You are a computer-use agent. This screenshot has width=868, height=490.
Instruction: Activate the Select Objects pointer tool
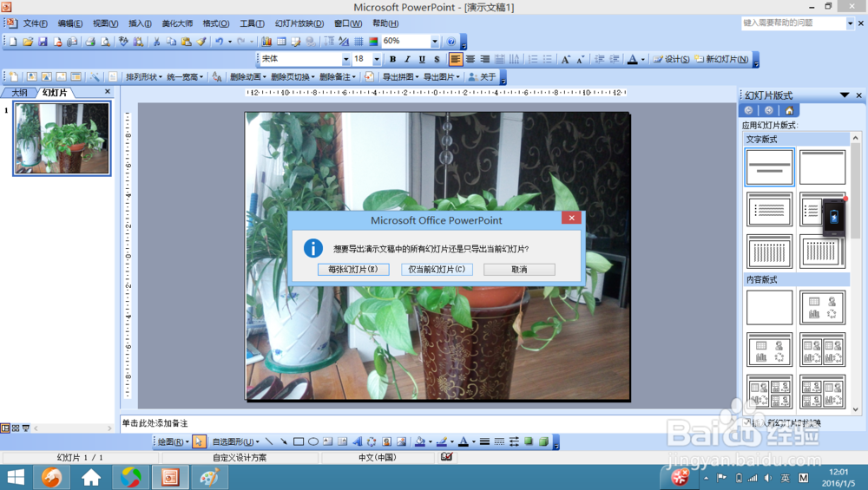pyautogui.click(x=200, y=441)
